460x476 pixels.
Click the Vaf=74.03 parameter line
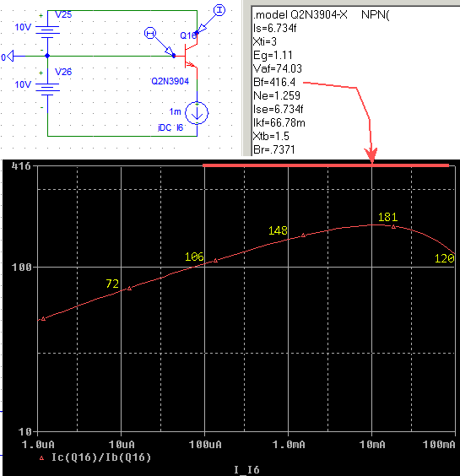point(278,68)
